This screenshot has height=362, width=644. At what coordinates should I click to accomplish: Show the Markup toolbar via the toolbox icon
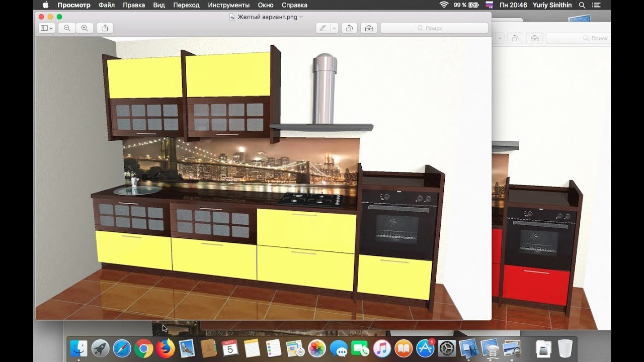click(369, 28)
